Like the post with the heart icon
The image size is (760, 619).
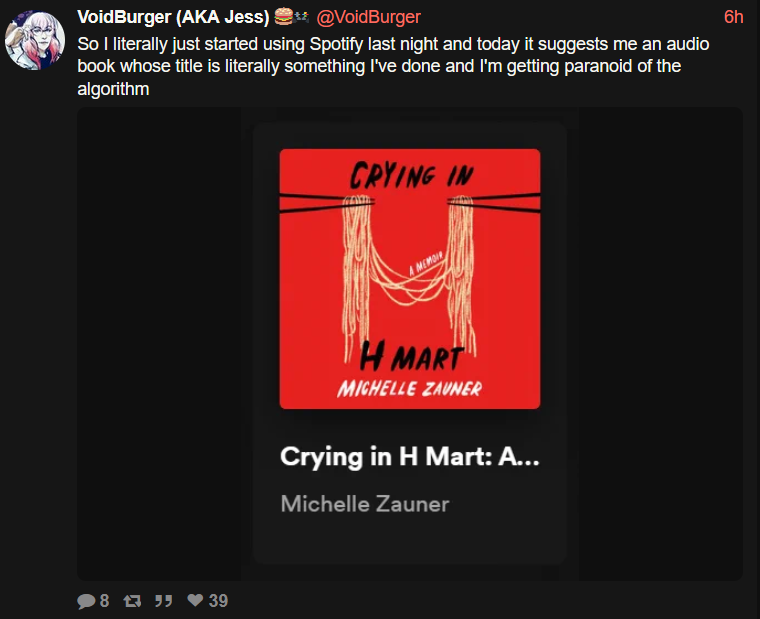[x=195, y=600]
